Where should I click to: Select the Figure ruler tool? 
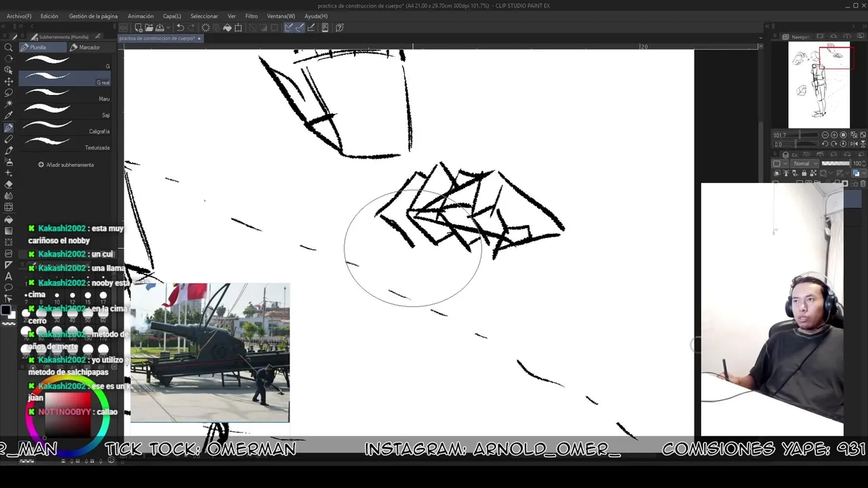(x=9, y=265)
